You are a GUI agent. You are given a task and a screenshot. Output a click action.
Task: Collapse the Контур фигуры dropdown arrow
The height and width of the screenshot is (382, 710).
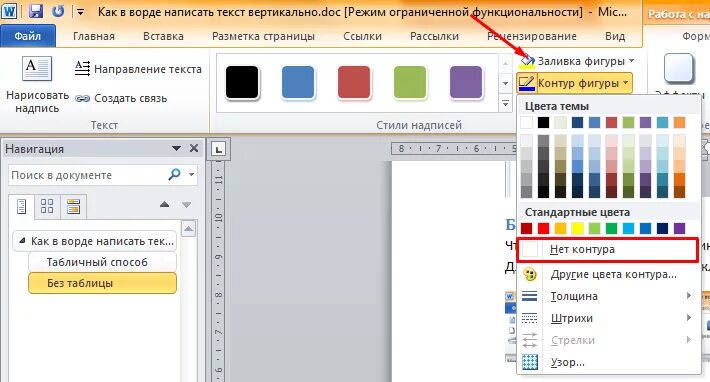[626, 83]
